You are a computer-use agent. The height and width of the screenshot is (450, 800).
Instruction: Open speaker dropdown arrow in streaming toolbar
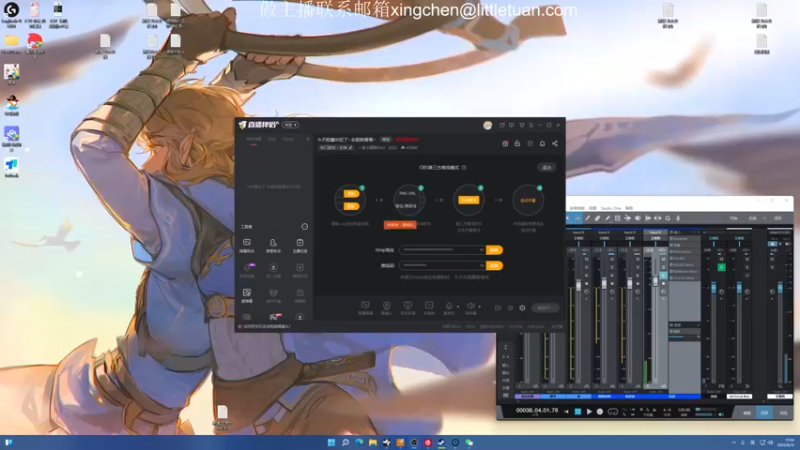(479, 307)
